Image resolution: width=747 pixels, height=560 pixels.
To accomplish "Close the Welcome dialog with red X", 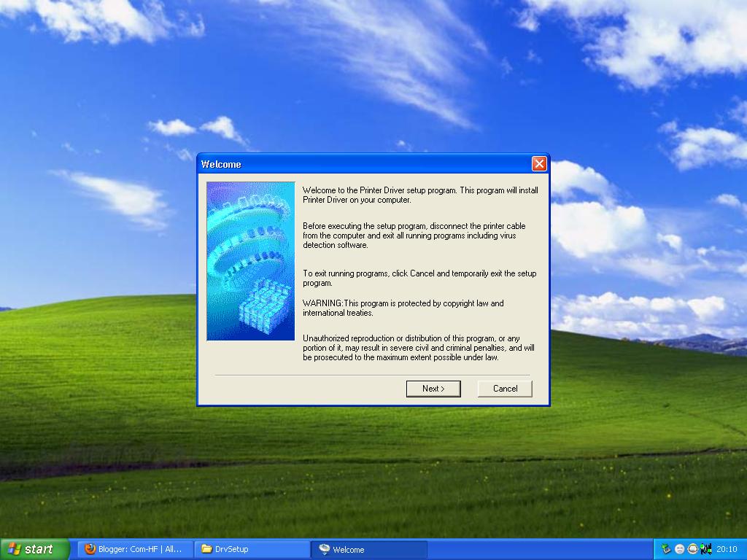I will (x=539, y=164).
